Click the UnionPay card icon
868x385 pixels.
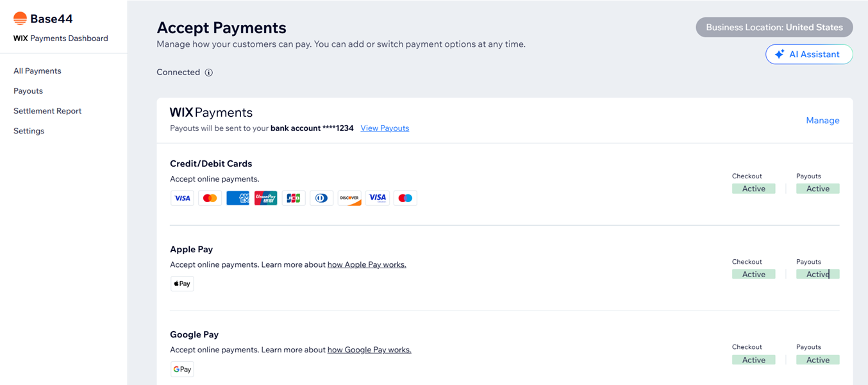[x=265, y=198]
